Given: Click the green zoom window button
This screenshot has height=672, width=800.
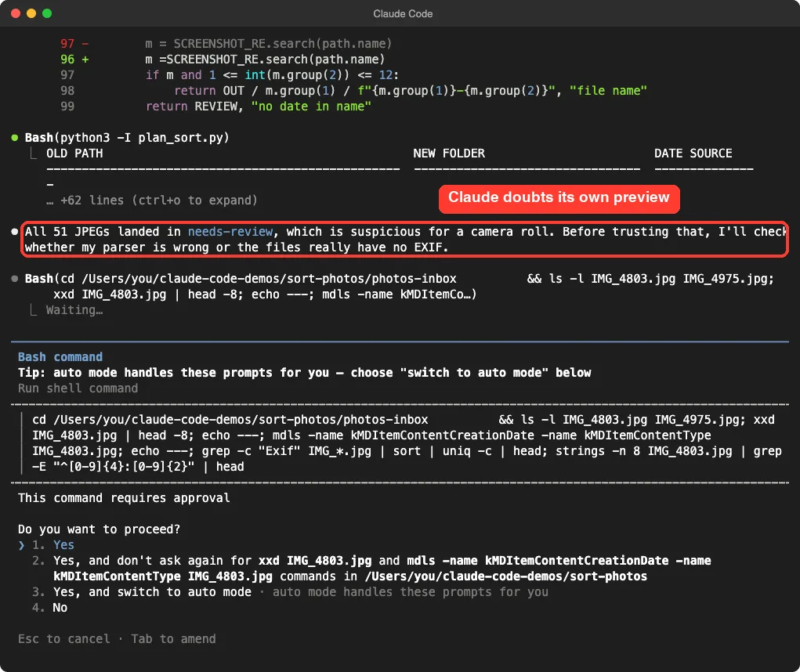Looking at the screenshot, I should click(47, 14).
